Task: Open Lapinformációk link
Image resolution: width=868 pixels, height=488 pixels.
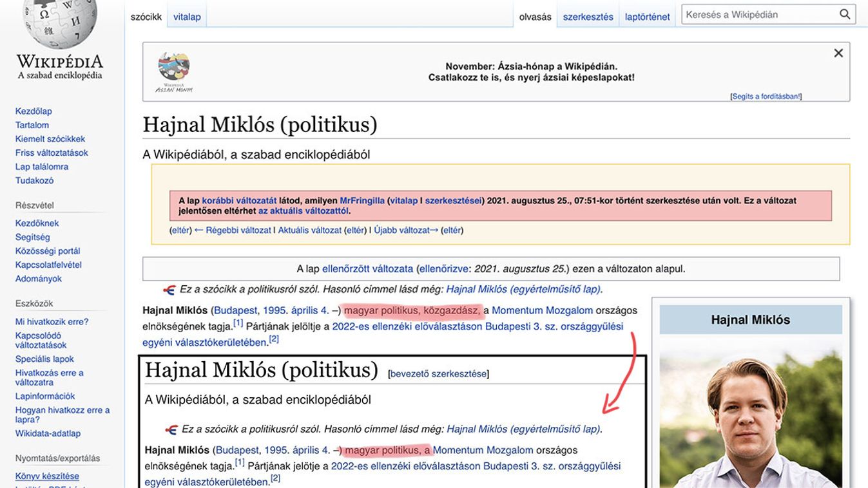Action: pyautogui.click(x=45, y=397)
